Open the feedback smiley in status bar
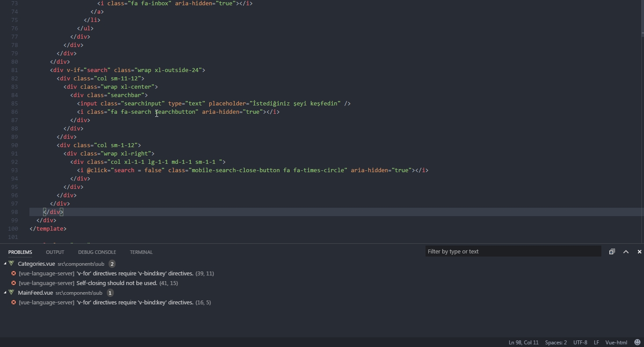 [x=637, y=342]
